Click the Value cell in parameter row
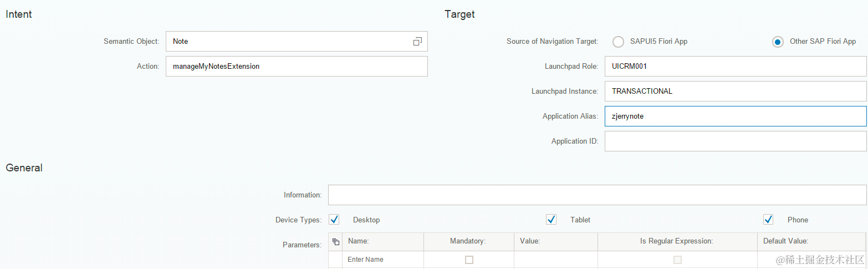The width and height of the screenshot is (868, 269). pyautogui.click(x=556, y=260)
